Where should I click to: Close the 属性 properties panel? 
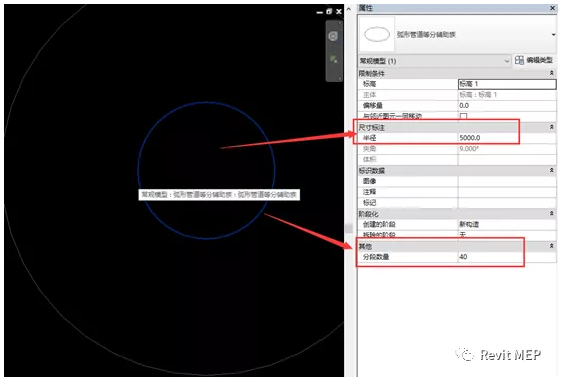(553, 8)
